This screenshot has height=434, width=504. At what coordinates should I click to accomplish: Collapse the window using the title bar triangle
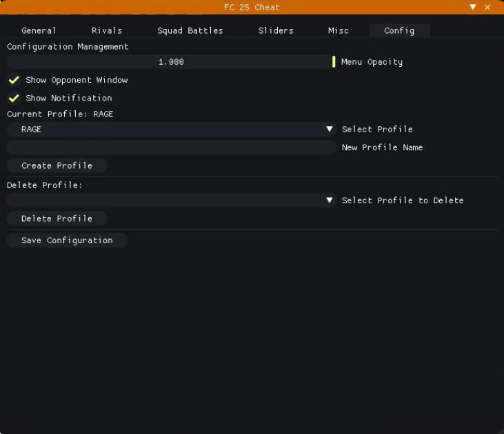click(473, 7)
